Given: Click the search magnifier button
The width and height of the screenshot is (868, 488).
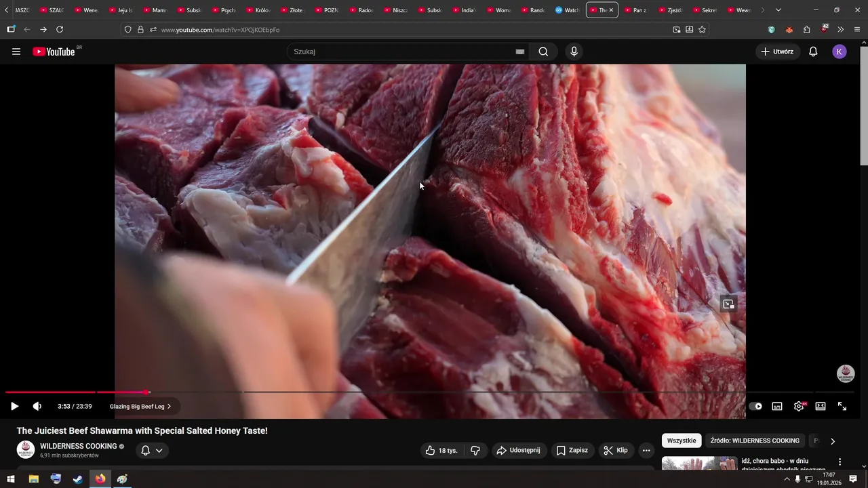Looking at the screenshot, I should coord(543,52).
